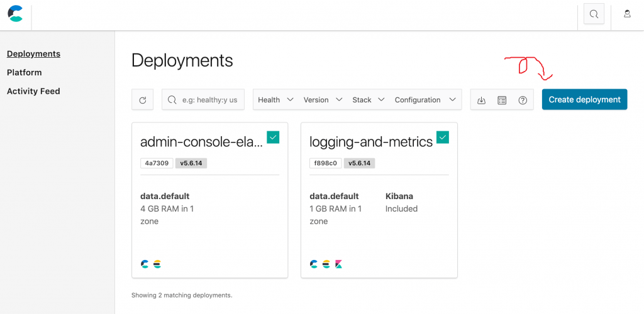644x314 pixels.
Task: Click Kibana icon on logging-and-metrics card
Action: click(338, 264)
